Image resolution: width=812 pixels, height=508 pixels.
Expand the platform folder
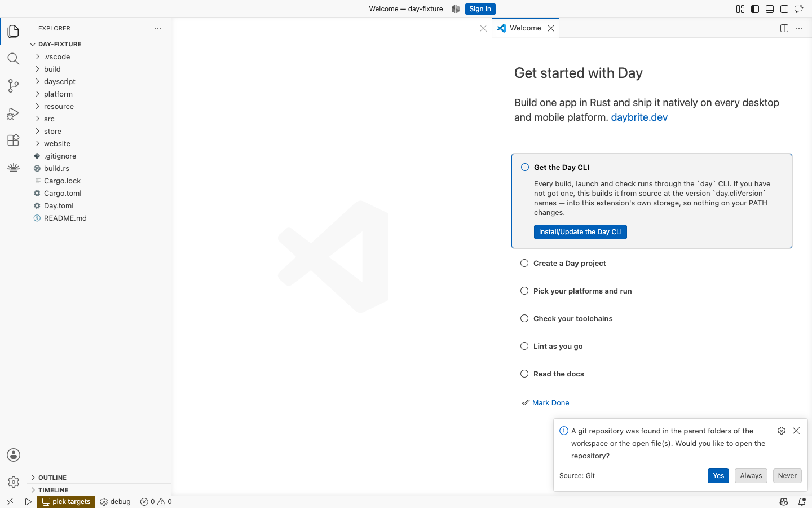coord(99,94)
